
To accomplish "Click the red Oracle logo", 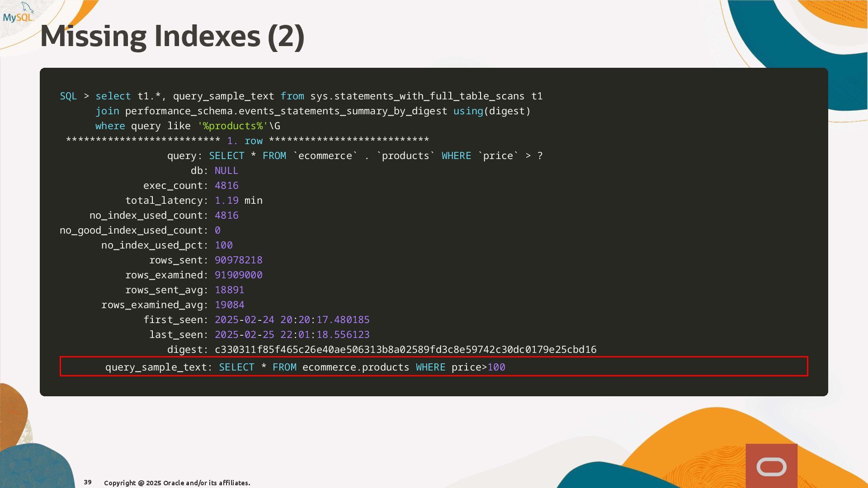I will click(771, 466).
